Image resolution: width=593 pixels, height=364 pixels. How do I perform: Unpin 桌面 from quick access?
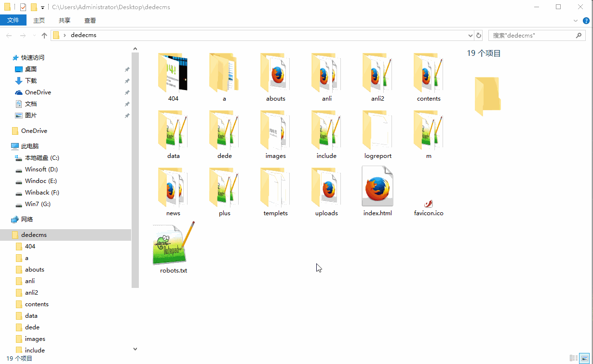127,69
